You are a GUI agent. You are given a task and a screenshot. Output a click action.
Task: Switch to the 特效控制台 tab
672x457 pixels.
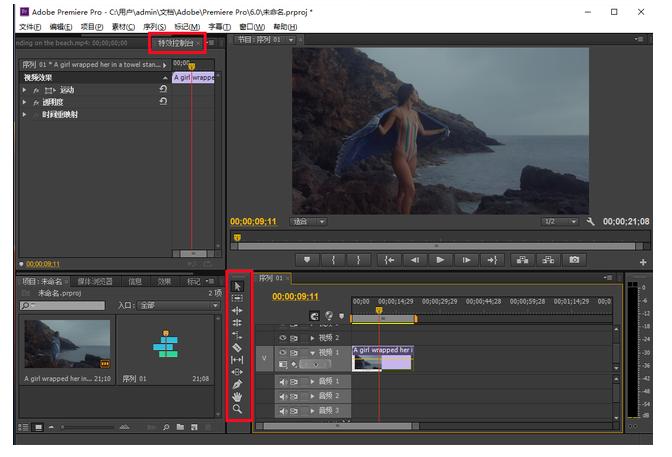point(174,43)
